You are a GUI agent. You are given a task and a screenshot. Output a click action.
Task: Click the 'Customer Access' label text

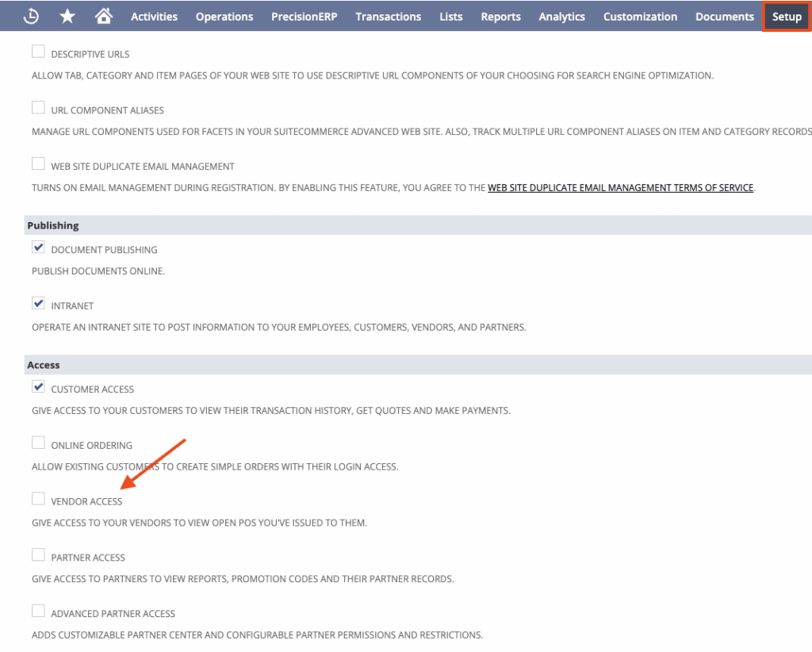[92, 389]
